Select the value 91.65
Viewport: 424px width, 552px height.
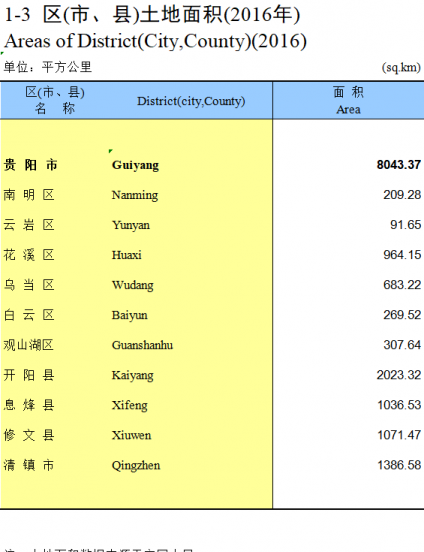pyautogui.click(x=405, y=225)
